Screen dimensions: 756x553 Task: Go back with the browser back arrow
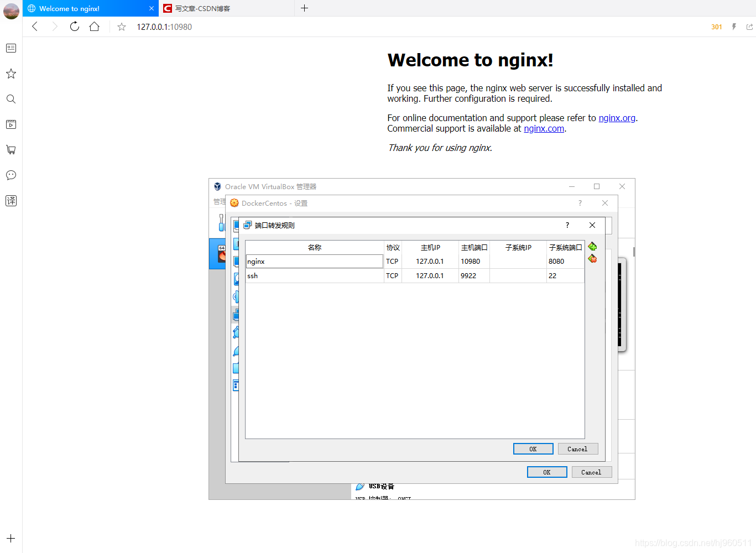click(35, 27)
